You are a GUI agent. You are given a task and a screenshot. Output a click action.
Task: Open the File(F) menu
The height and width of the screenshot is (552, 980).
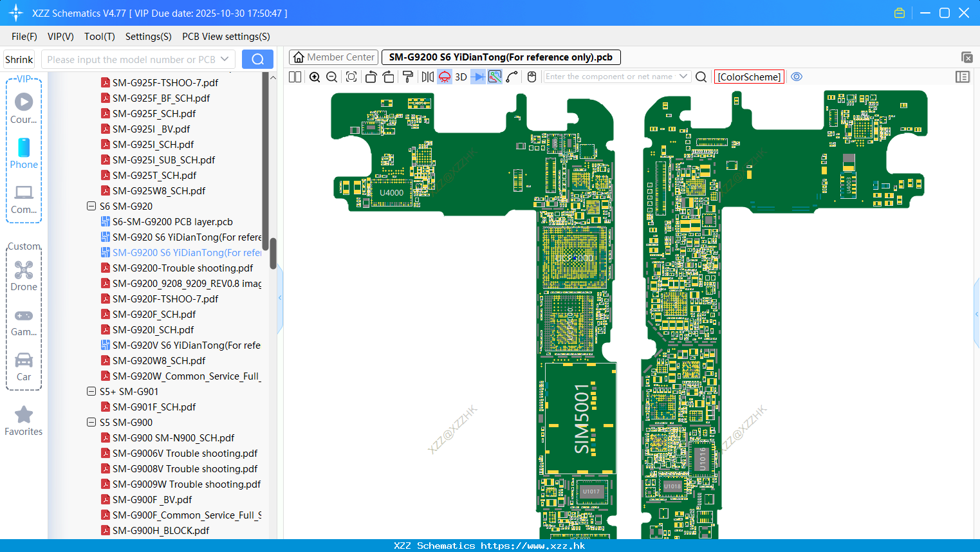24,37
